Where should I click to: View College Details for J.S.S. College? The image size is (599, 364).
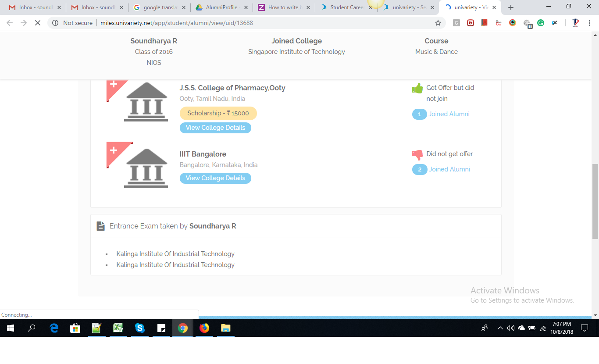click(x=215, y=128)
